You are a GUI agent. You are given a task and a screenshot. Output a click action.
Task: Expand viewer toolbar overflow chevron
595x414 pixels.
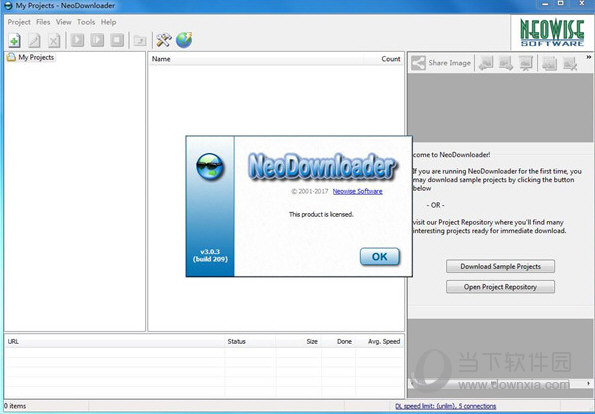coord(589,57)
